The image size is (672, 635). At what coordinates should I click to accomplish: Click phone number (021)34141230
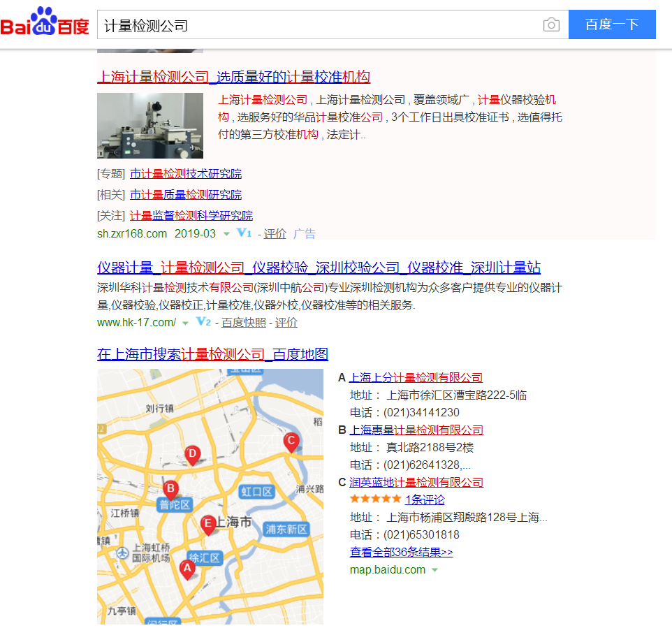[421, 412]
